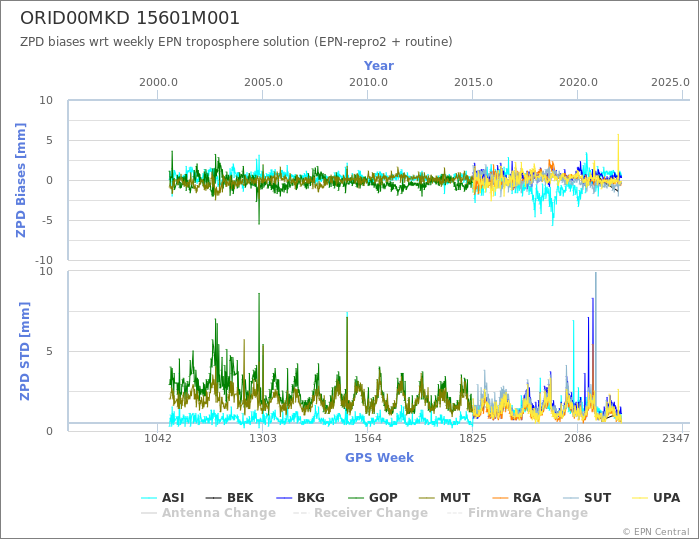Image resolution: width=700 pixels, height=540 pixels.
Task: Toggle the BKG series legend entry
Action: click(300, 498)
